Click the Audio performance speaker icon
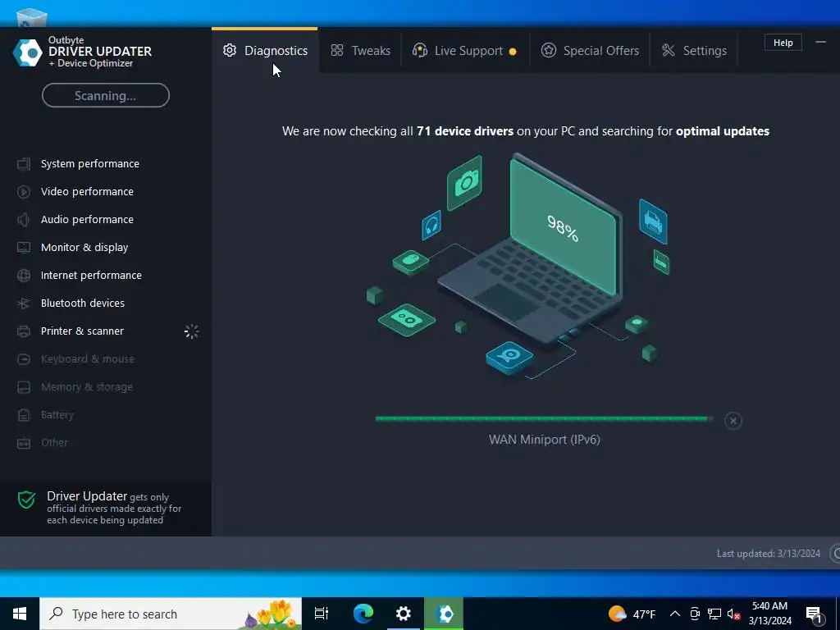The width and height of the screenshot is (840, 630). (x=24, y=220)
